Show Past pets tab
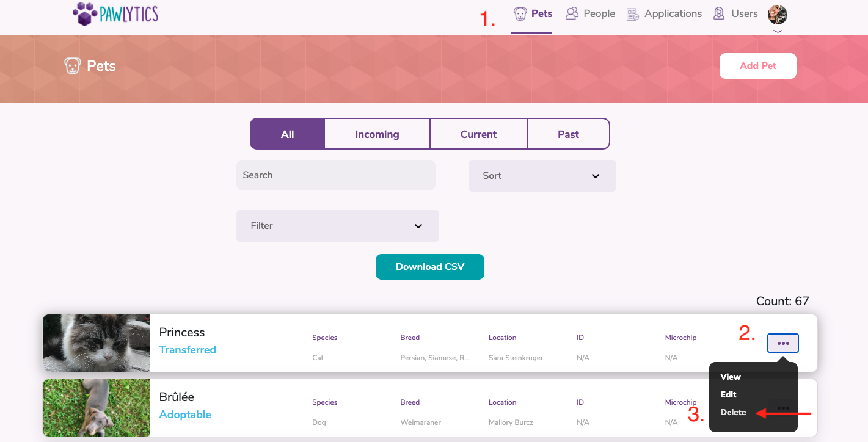 coord(568,134)
